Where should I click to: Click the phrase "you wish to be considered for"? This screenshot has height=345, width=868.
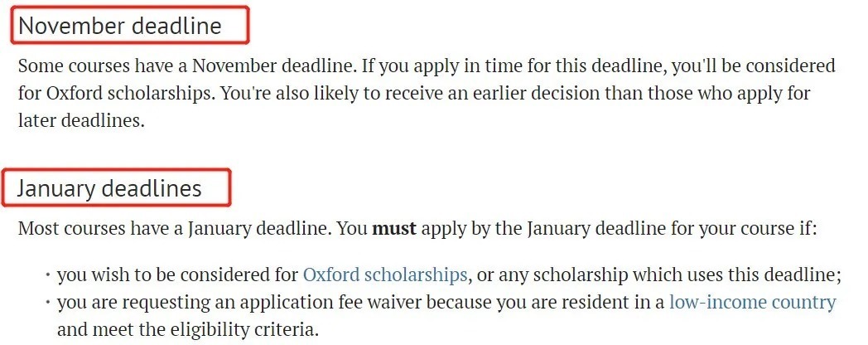[x=177, y=275]
